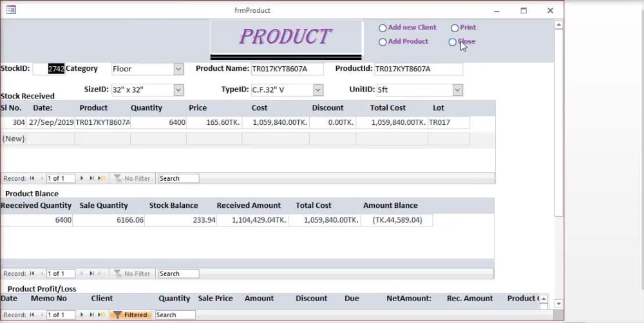Select the Add Product radio option

(x=383, y=42)
